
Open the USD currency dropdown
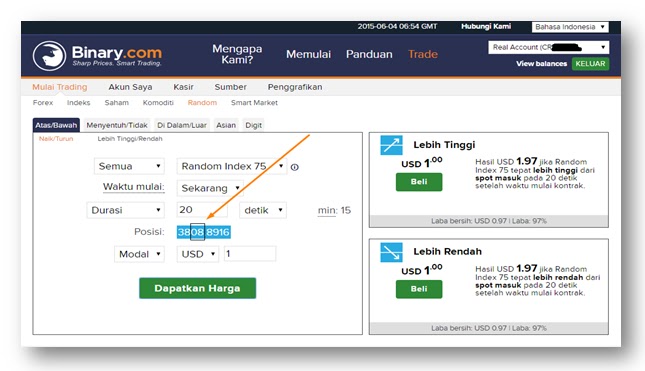(197, 254)
